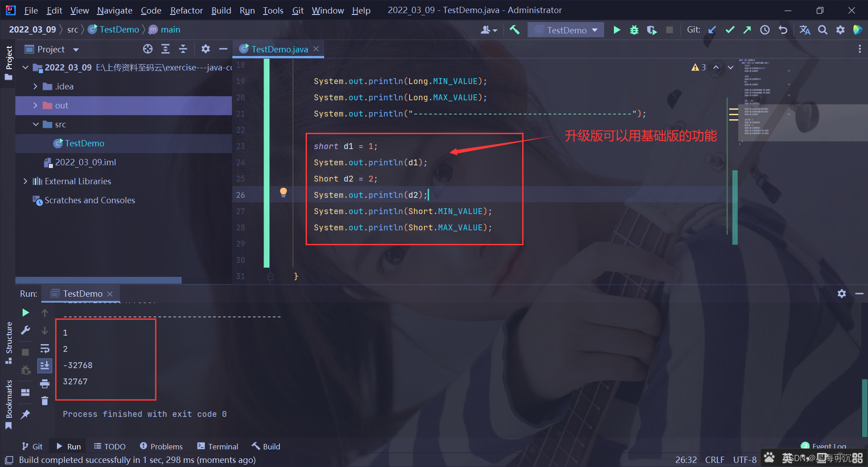Click the Git push arrow icon
This screenshot has width=868, height=467.
pos(747,30)
